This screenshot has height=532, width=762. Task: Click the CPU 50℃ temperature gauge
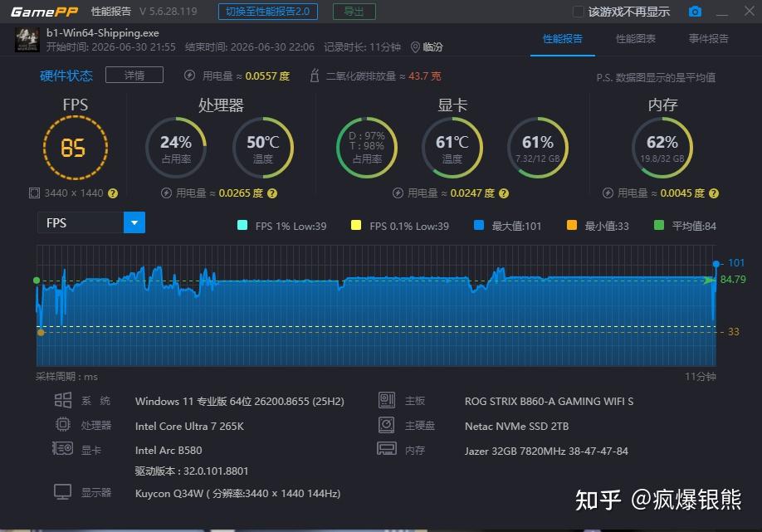click(263, 148)
